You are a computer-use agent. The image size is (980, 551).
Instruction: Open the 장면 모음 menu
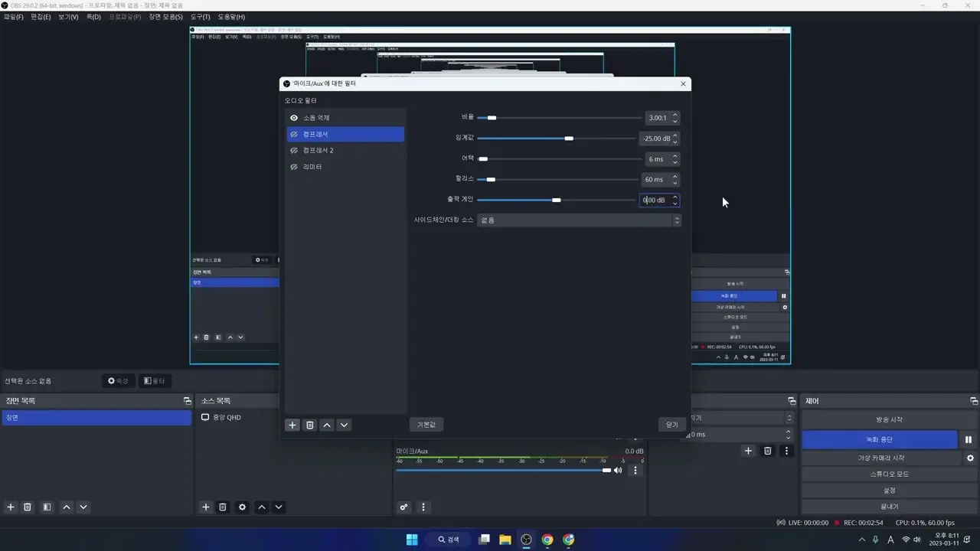[x=165, y=17]
